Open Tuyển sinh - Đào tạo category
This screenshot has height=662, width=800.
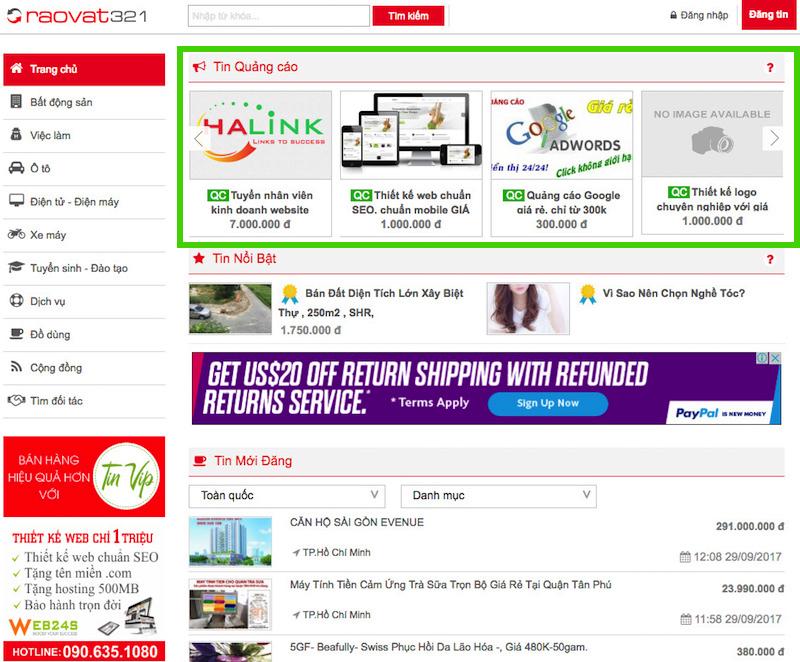click(78, 268)
